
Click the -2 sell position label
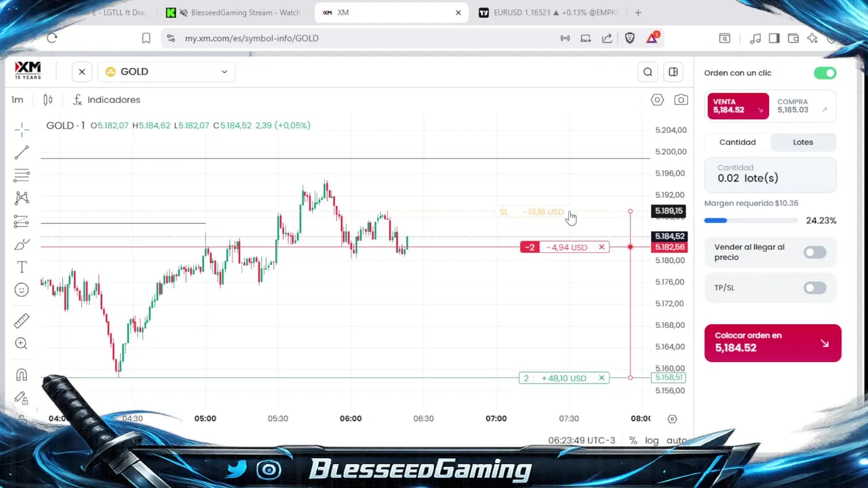click(x=530, y=247)
